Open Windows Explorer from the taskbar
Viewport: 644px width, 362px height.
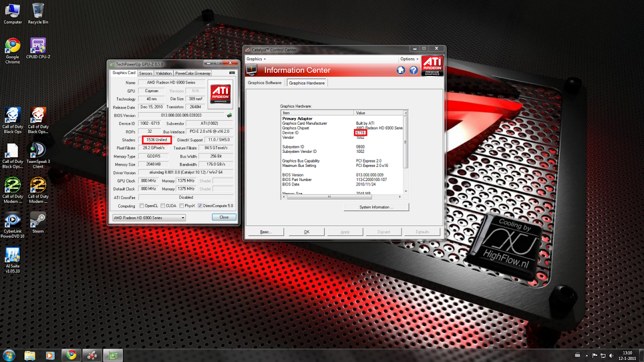click(x=30, y=355)
